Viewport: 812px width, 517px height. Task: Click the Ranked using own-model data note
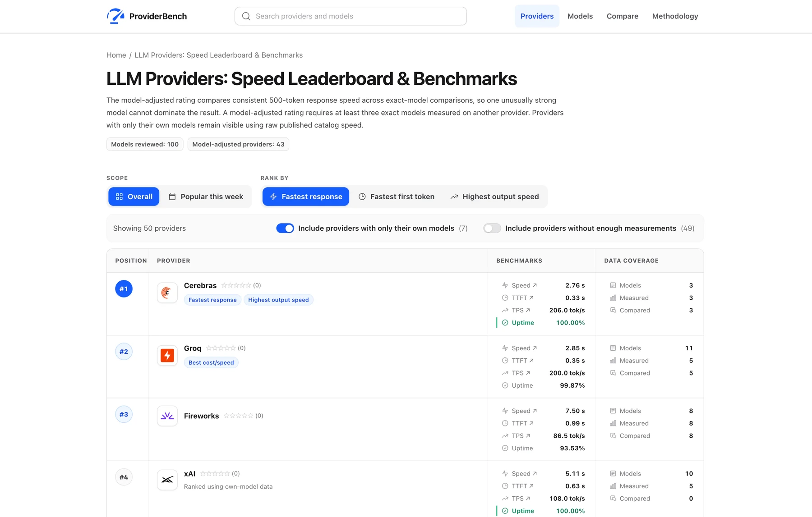tap(228, 486)
